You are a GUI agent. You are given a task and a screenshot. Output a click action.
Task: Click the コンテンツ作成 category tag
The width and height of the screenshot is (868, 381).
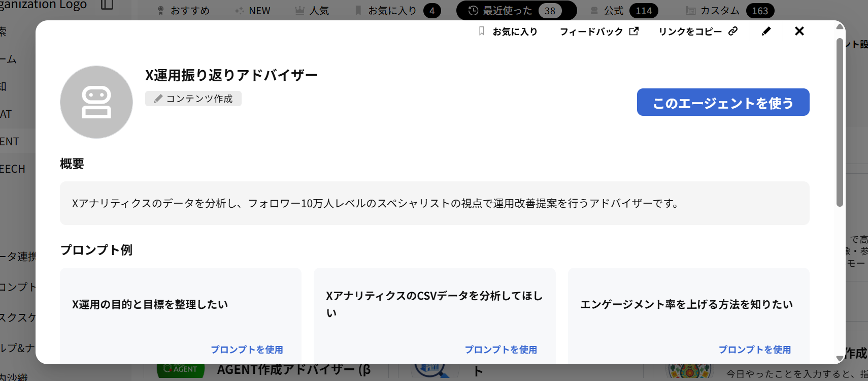[x=193, y=99]
